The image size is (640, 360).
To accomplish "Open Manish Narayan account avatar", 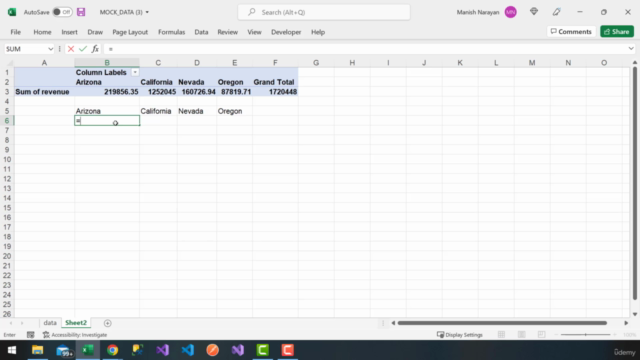I will coord(511,12).
